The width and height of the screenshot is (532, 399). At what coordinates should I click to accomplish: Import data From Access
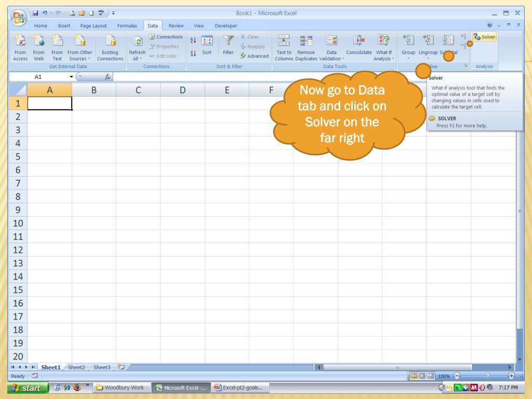(20, 47)
